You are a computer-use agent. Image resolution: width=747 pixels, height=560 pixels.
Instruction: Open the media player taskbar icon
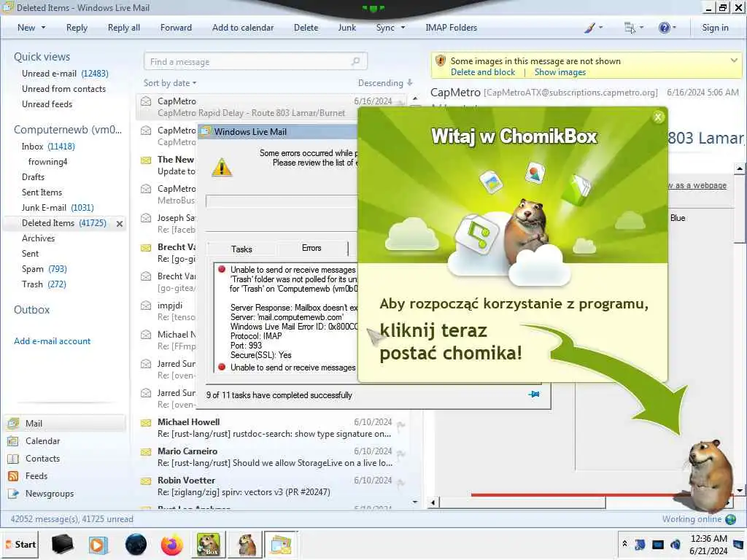click(98, 544)
